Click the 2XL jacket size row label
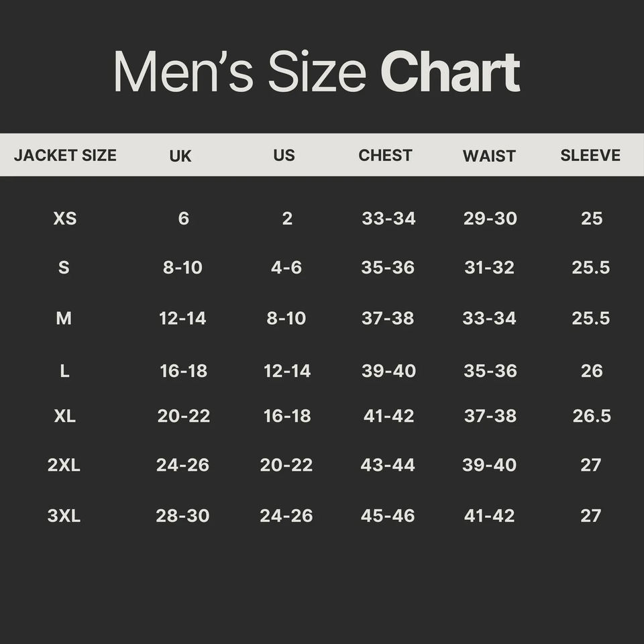 tap(64, 465)
